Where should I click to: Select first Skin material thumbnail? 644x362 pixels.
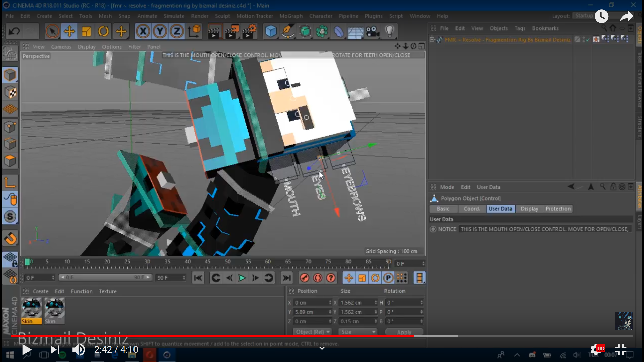point(32,311)
